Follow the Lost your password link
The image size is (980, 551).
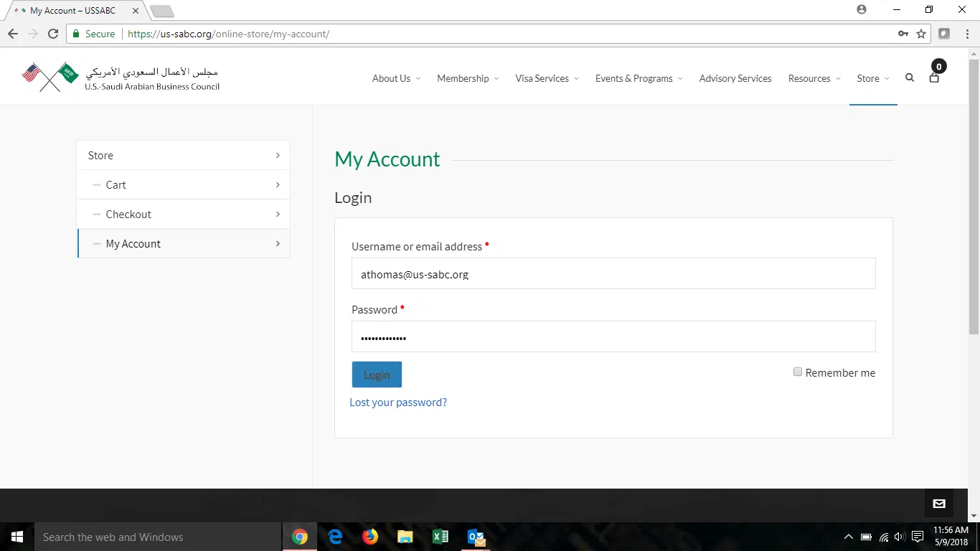coord(398,402)
